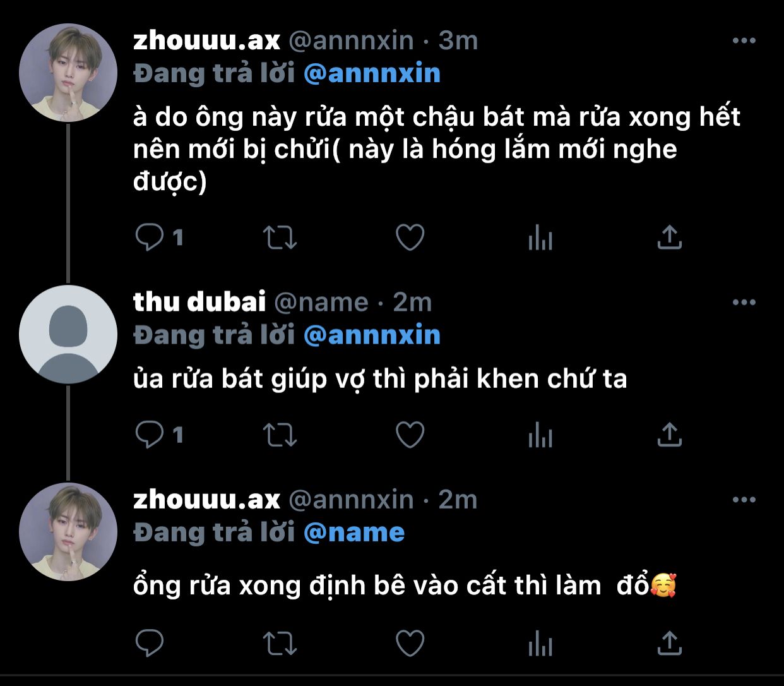Reply to the last zhouuu.ax tweet
784x686 pixels.
(x=150, y=644)
